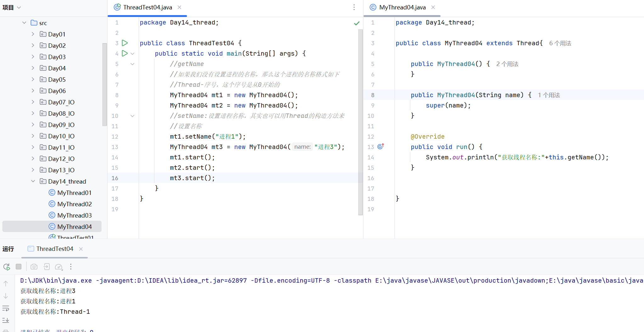Click super(name) call in MyThread04

tap(448, 105)
